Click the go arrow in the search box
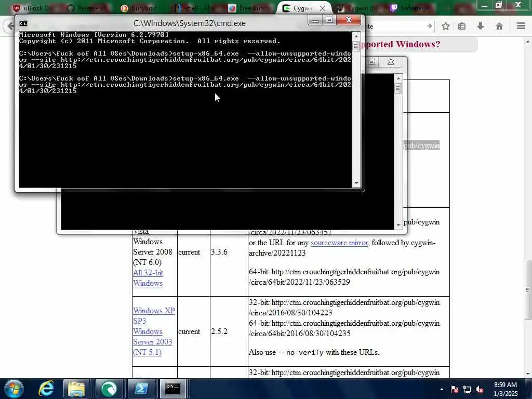This screenshot has height=399, width=532. click(x=430, y=26)
